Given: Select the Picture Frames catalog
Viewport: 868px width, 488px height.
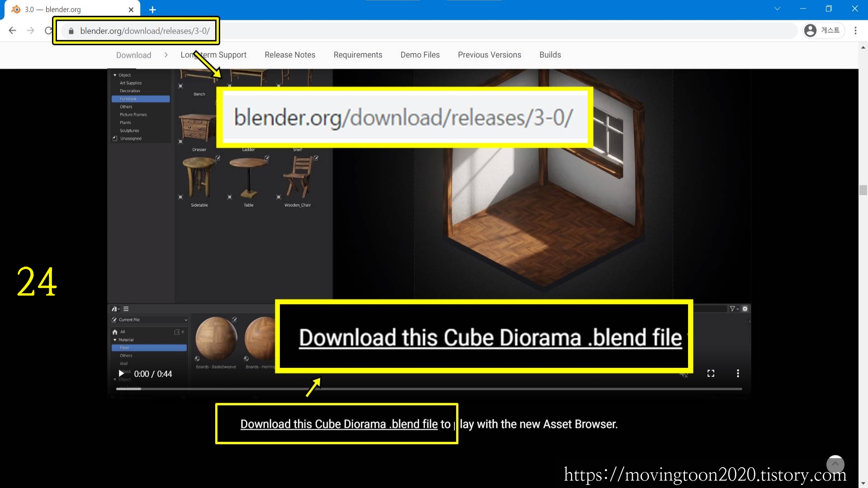Looking at the screenshot, I should coord(133,115).
